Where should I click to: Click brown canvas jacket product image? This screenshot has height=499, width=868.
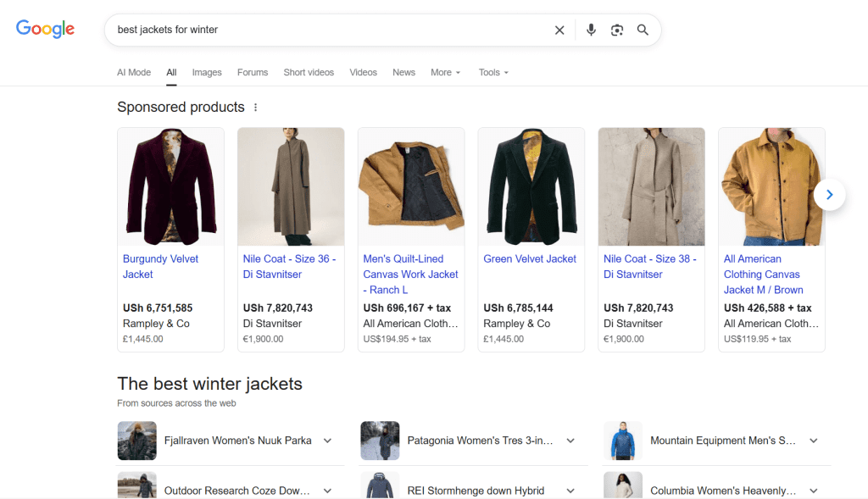click(771, 187)
